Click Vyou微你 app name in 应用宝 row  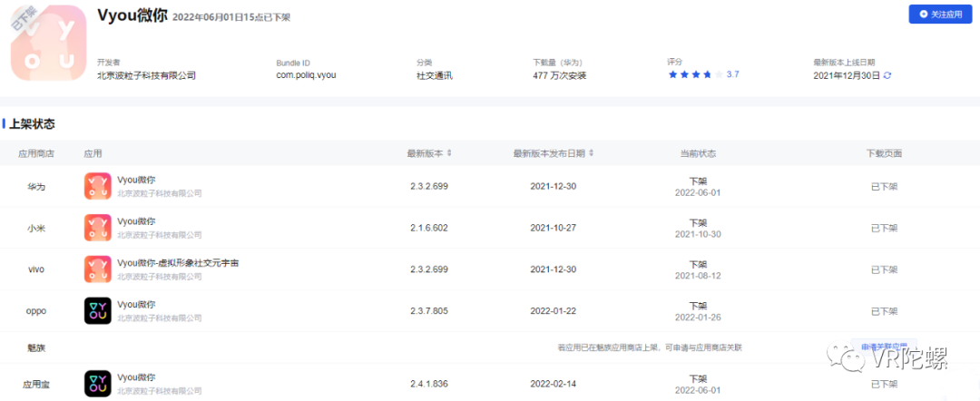(x=136, y=377)
